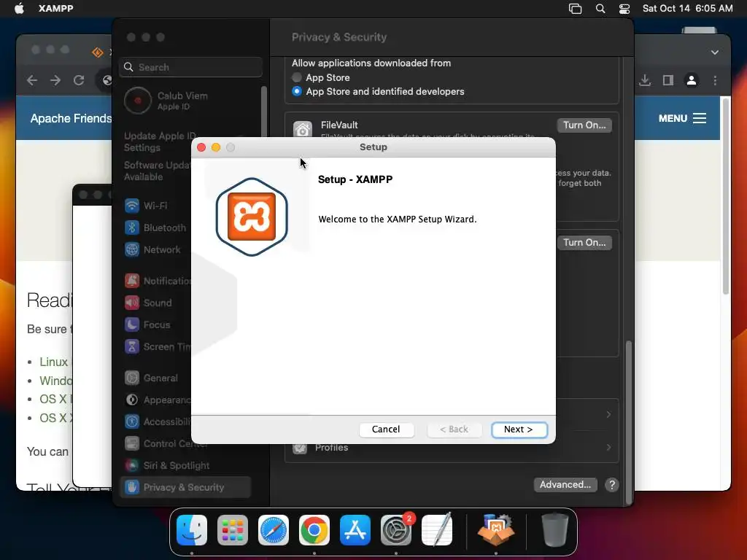
Task: Click the XAMPP logo in Setup window
Action: click(x=252, y=217)
